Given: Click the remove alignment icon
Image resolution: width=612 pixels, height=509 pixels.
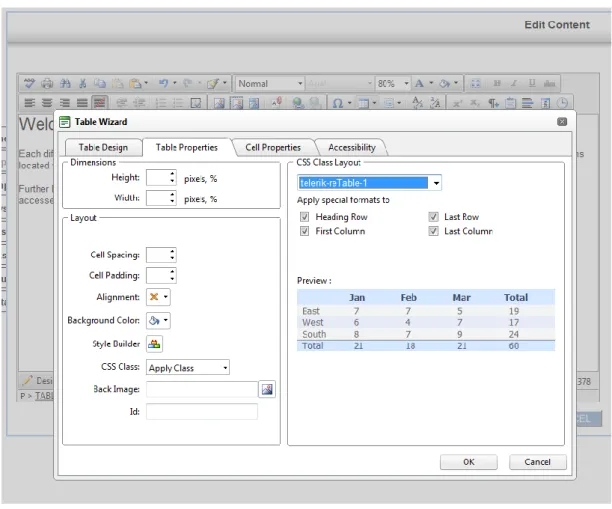Looking at the screenshot, I should [x=100, y=103].
